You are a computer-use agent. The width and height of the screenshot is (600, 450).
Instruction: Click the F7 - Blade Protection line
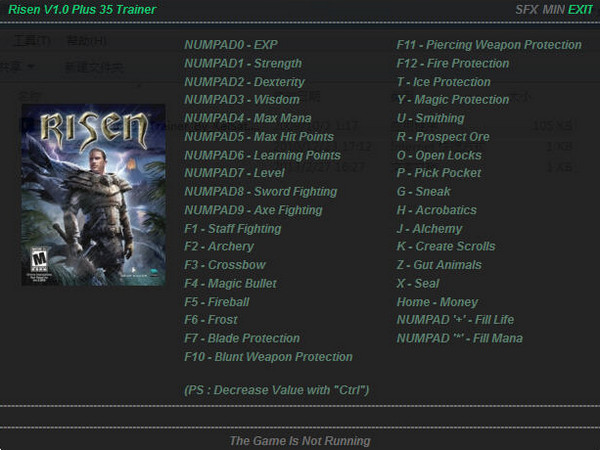pyautogui.click(x=242, y=338)
